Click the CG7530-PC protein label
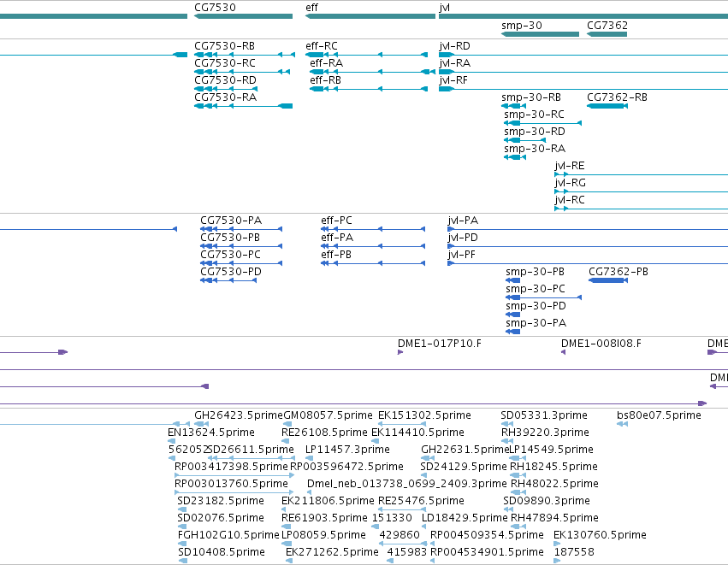This screenshot has height=565, width=728. (230, 255)
